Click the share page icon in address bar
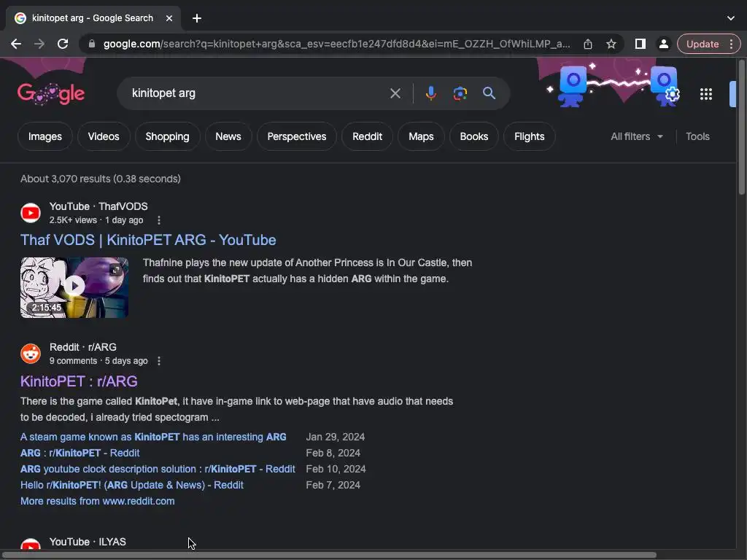Image resolution: width=747 pixels, height=560 pixels. point(588,44)
